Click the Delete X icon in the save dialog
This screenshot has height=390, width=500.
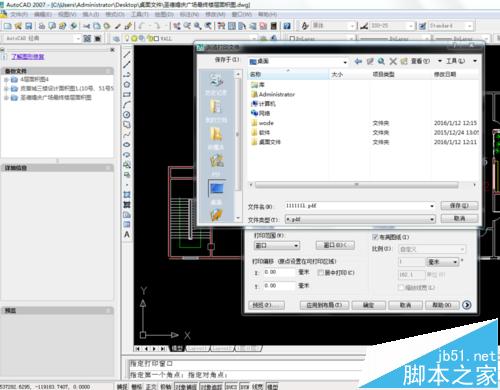coord(393,61)
